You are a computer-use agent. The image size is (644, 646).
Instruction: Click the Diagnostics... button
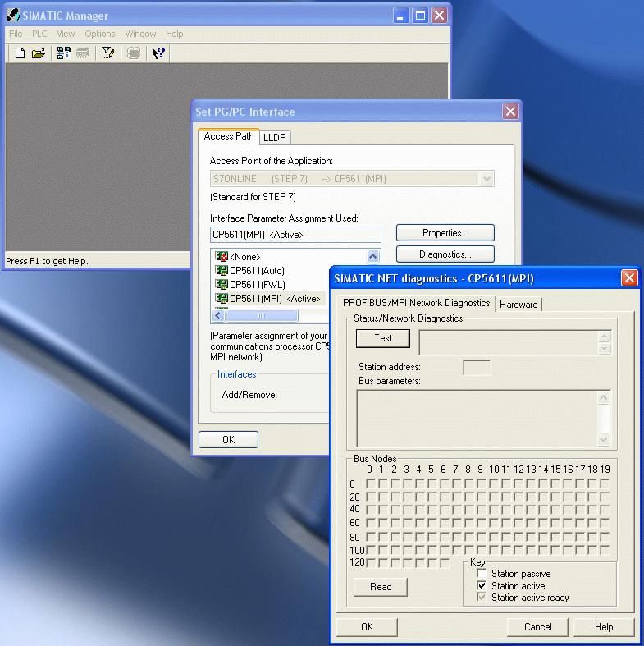pos(445,254)
